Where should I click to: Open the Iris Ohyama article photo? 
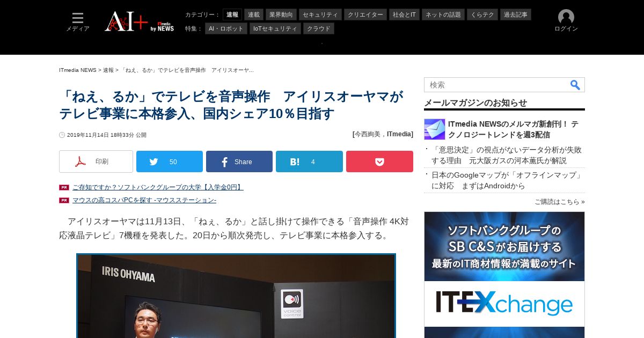(x=236, y=296)
